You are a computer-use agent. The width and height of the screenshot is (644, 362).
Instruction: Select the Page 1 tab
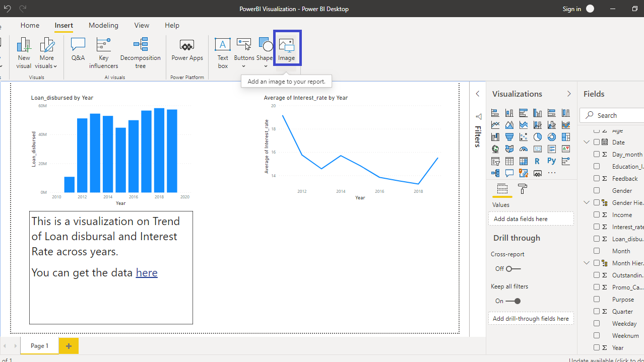click(x=40, y=346)
